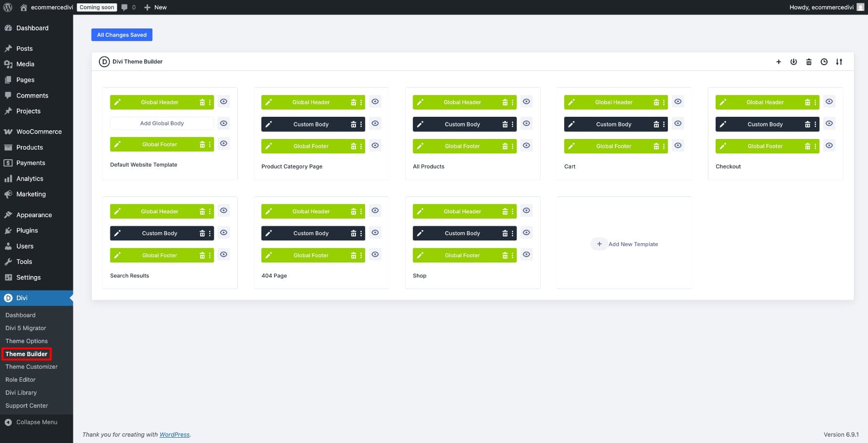
Task: Open the WordPress link in the footer
Action: pos(174,434)
